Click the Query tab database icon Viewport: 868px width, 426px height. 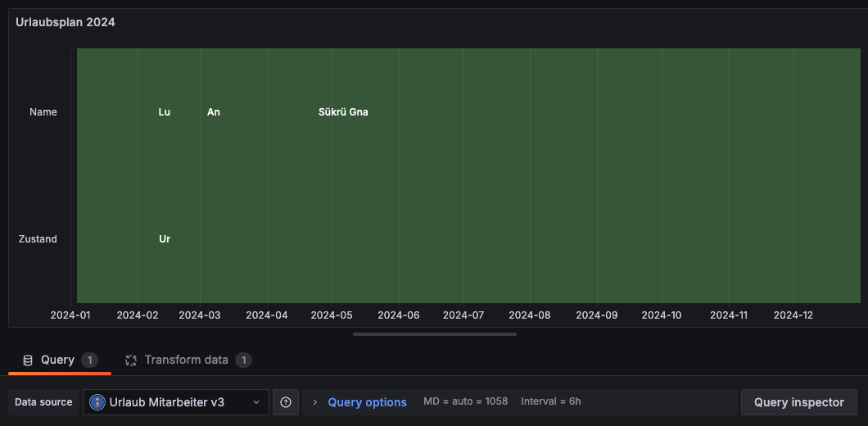click(x=28, y=360)
